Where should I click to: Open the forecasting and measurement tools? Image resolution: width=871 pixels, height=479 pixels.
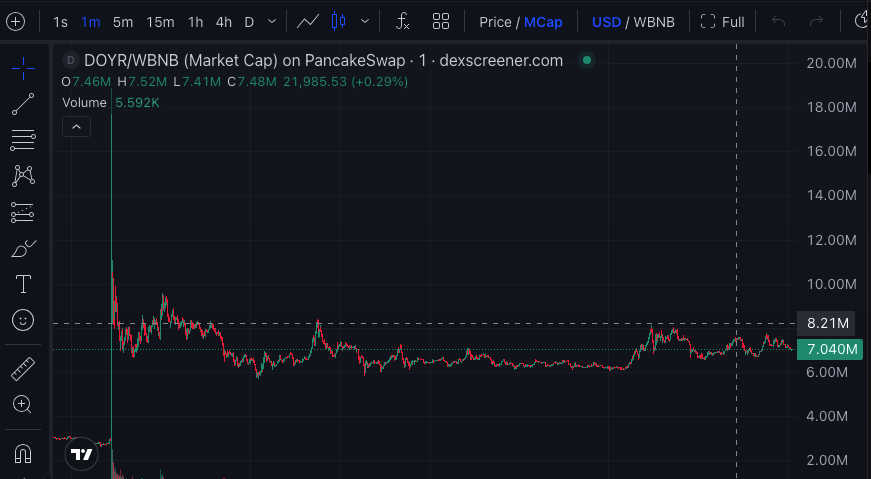23,212
